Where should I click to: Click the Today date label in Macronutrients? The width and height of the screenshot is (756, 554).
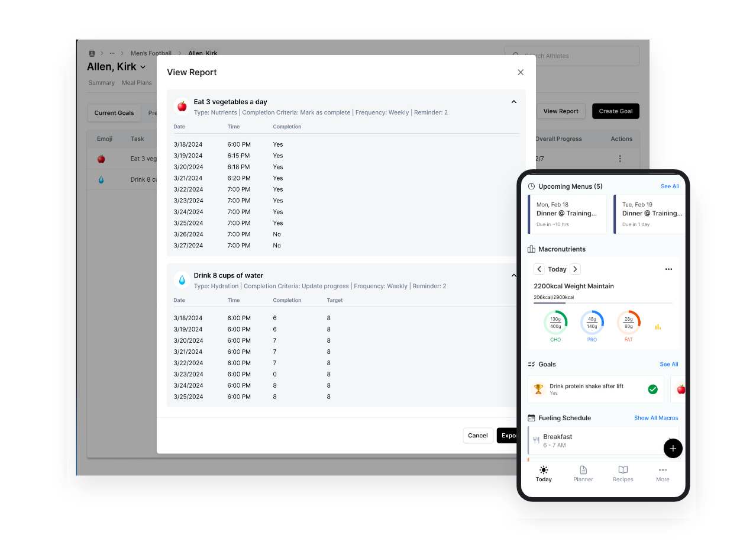point(557,269)
